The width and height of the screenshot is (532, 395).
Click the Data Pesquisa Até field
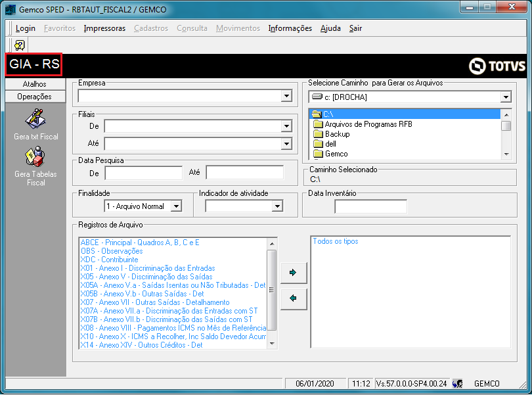[x=244, y=173]
